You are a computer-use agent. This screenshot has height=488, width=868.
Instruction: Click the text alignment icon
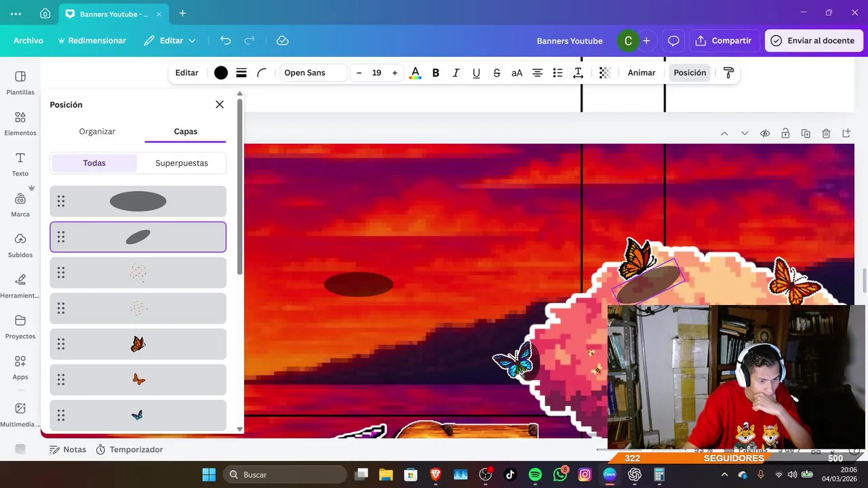point(537,73)
